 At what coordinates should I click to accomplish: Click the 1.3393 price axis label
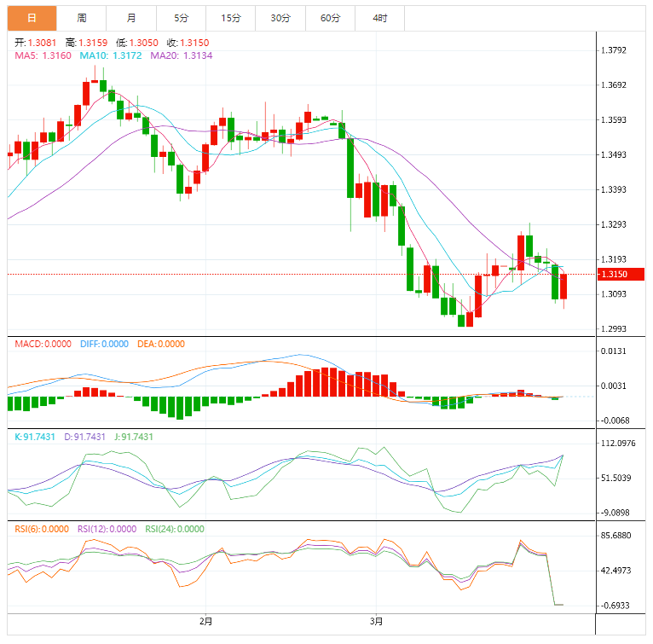614,189
